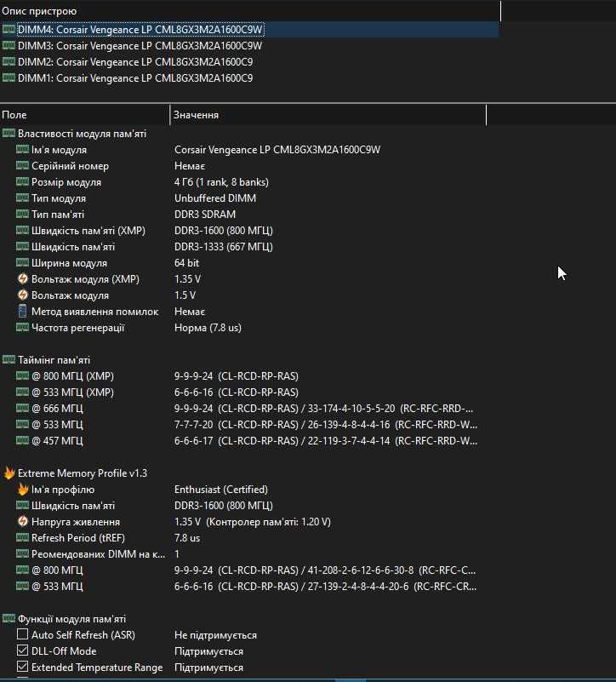Select the '7.8 us' refresh period value
616x682 pixels.
pos(187,537)
